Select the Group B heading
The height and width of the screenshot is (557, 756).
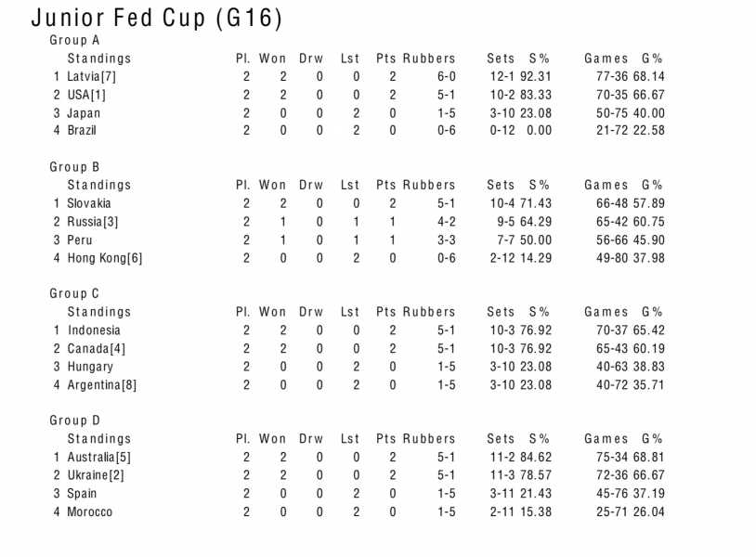pos(74,167)
